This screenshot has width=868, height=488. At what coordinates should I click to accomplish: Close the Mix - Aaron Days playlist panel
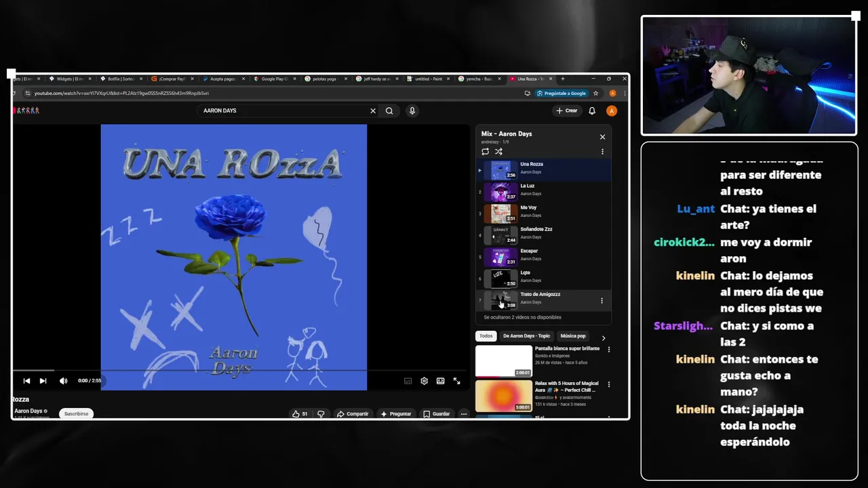coord(602,137)
